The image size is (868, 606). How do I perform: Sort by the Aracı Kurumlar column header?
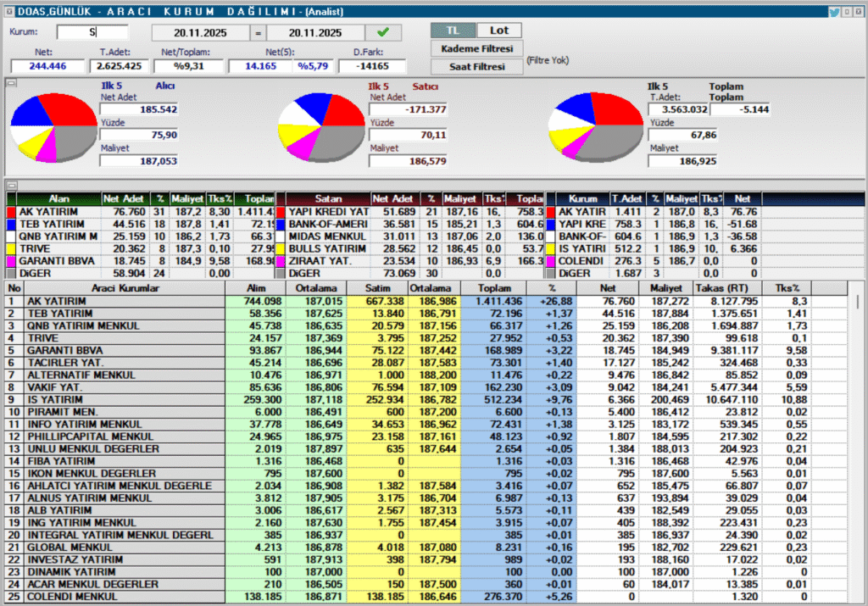118,289
